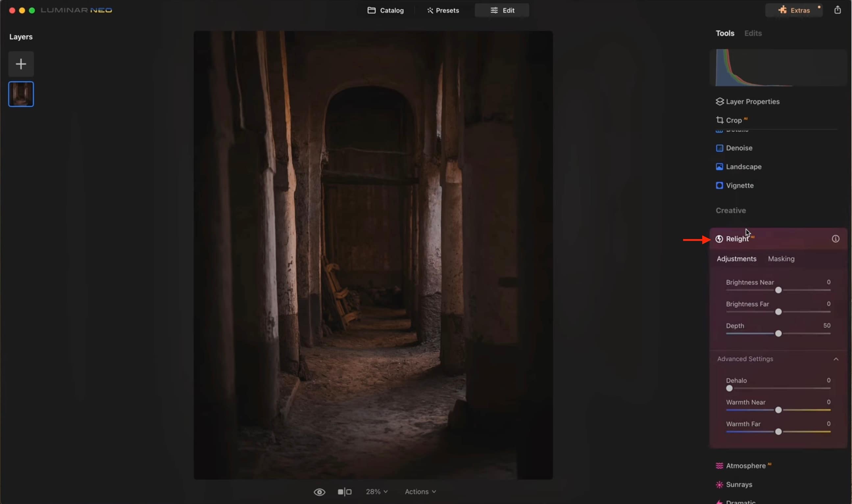This screenshot has width=852, height=504.
Task: Enable the before/after comparison view
Action: pyautogui.click(x=344, y=491)
